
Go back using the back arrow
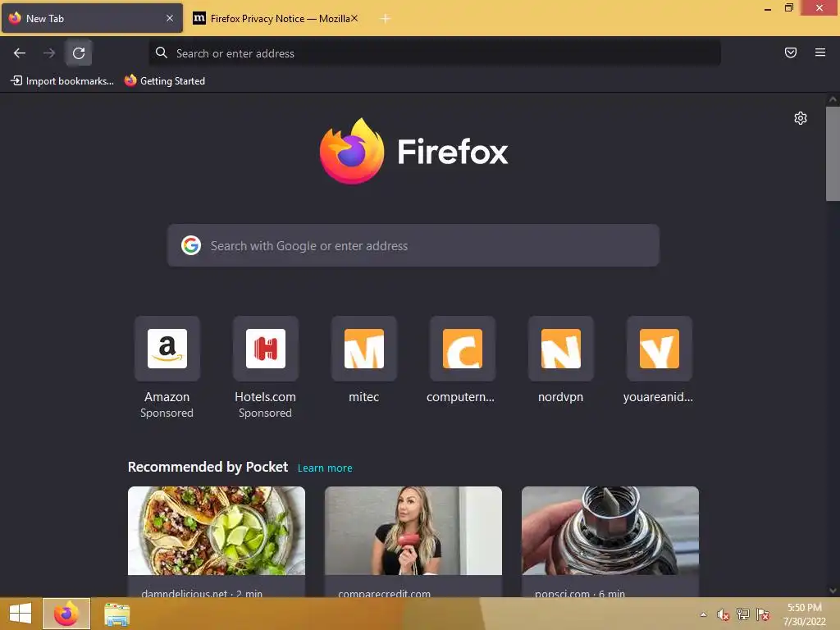(x=20, y=53)
